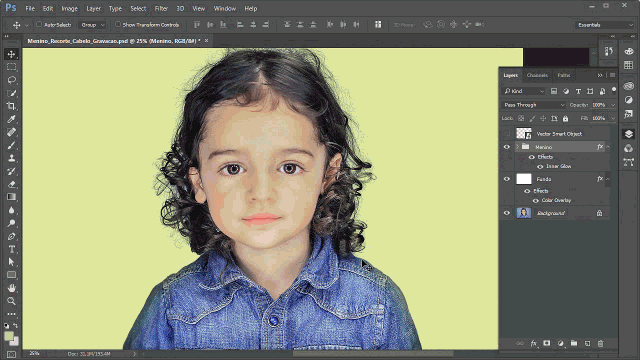Add a layer style with the fx button
640x360 pixels.
pos(533,344)
